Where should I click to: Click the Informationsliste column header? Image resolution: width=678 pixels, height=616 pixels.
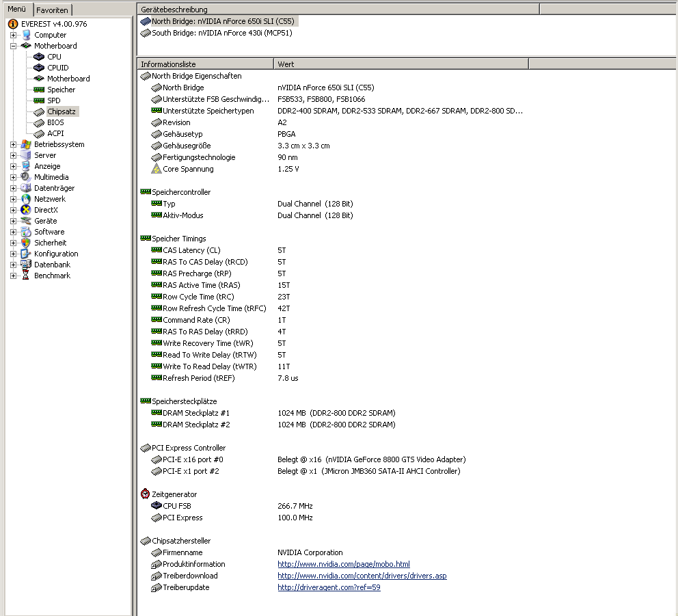pyautogui.click(x=205, y=64)
